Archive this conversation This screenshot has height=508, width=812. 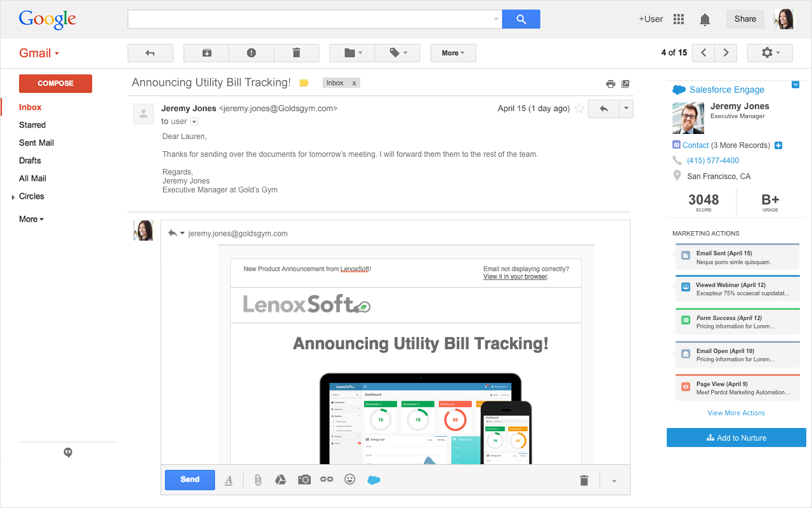207,53
